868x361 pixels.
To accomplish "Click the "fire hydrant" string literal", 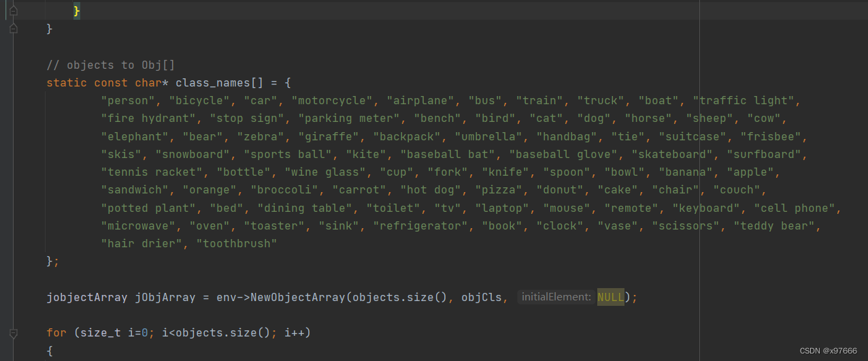I will point(148,119).
